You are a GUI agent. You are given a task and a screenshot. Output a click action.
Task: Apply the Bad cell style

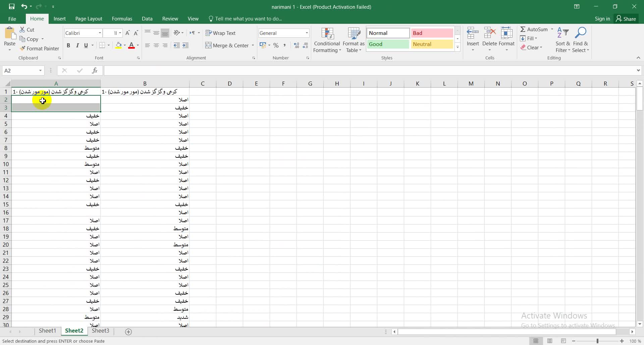click(432, 33)
